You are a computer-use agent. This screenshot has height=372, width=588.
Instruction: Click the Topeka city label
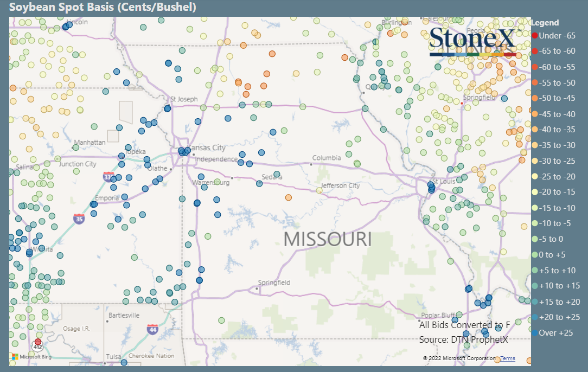[x=135, y=152]
